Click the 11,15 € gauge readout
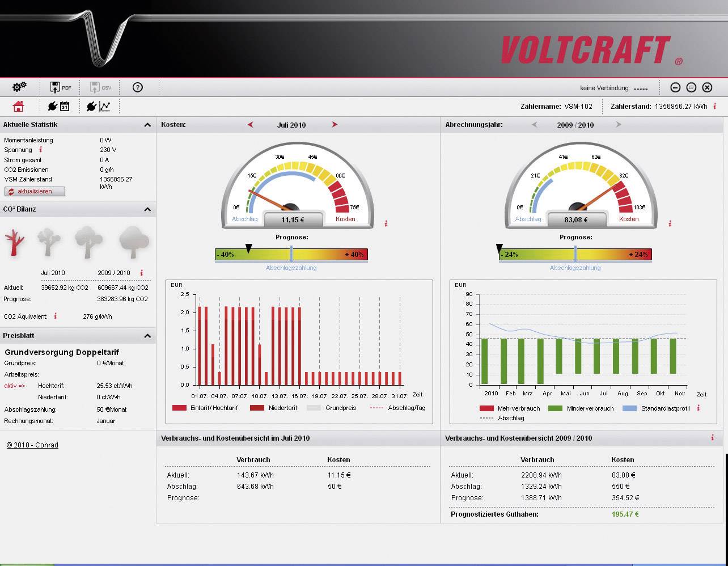The width and height of the screenshot is (728, 566). 294,219
